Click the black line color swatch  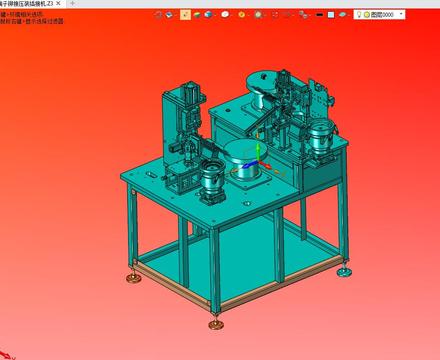(x=319, y=15)
